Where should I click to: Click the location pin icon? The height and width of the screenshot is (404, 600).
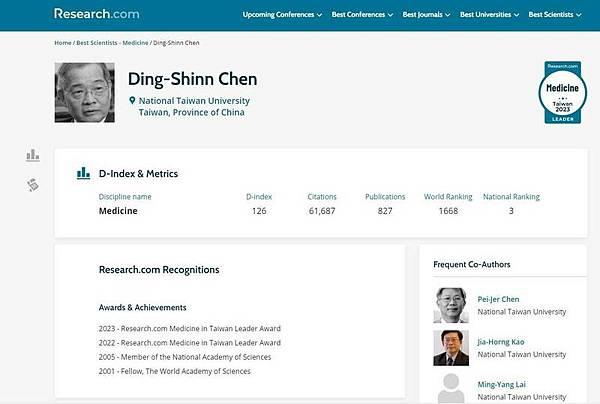(x=132, y=101)
